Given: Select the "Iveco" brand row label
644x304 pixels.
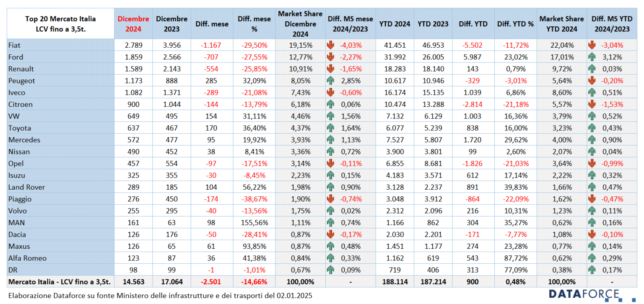Looking at the screenshot, I should point(17,93).
